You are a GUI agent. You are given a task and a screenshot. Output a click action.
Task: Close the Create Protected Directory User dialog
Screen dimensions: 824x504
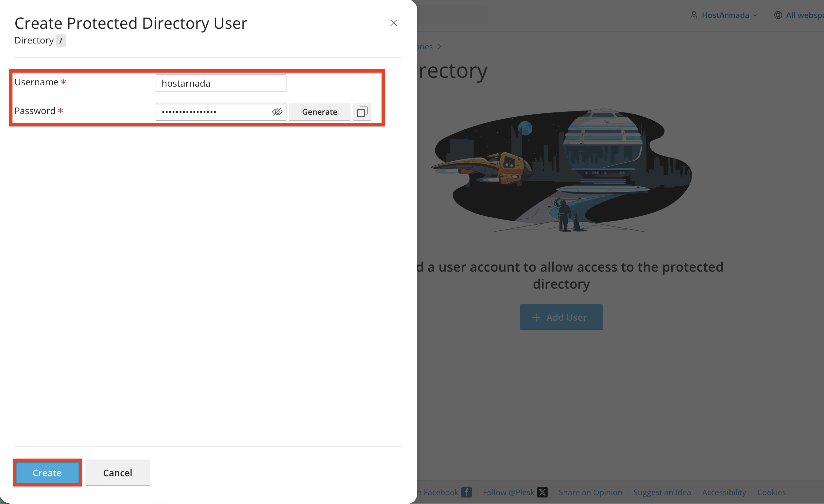pos(394,23)
